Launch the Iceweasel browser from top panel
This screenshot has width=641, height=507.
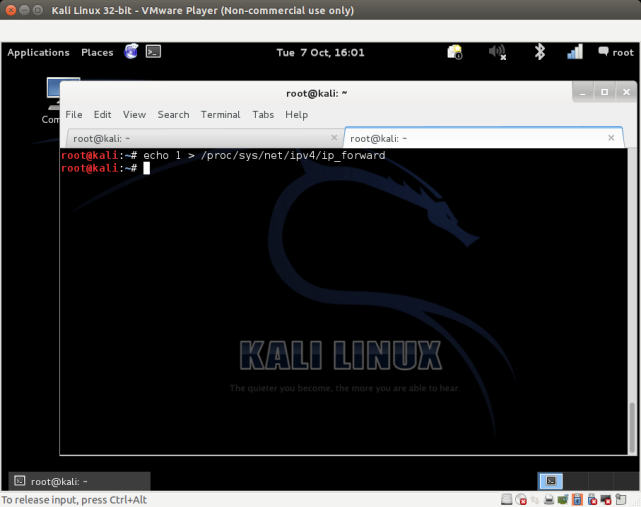pyautogui.click(x=131, y=52)
